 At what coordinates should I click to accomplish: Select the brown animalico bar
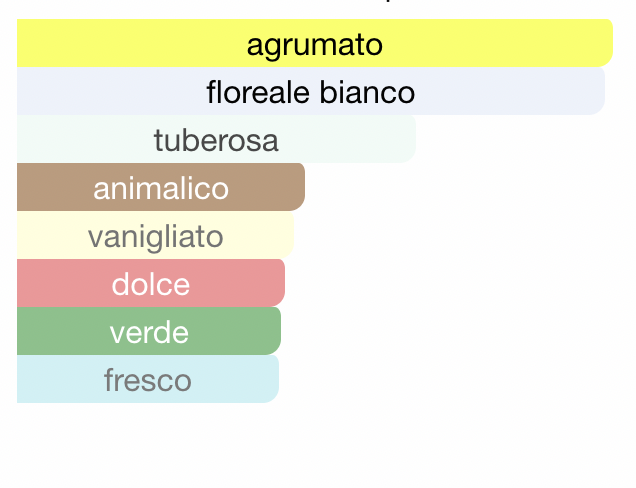click(x=161, y=187)
